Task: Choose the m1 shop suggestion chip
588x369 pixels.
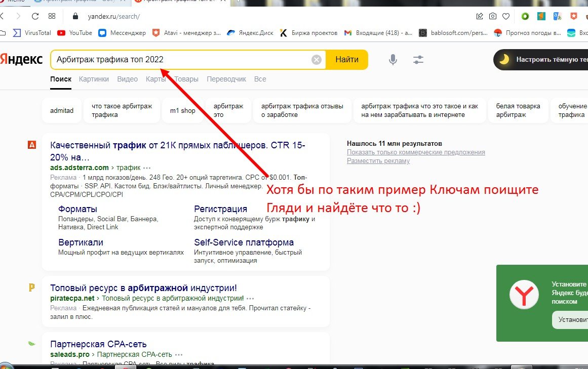Action: (x=183, y=110)
